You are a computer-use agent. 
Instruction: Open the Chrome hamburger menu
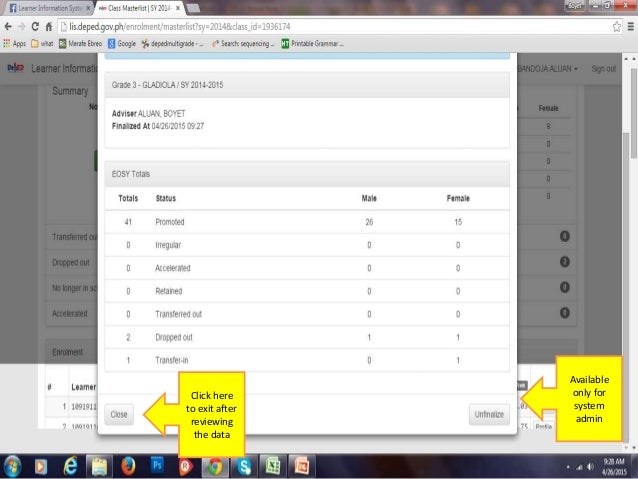[x=630, y=27]
